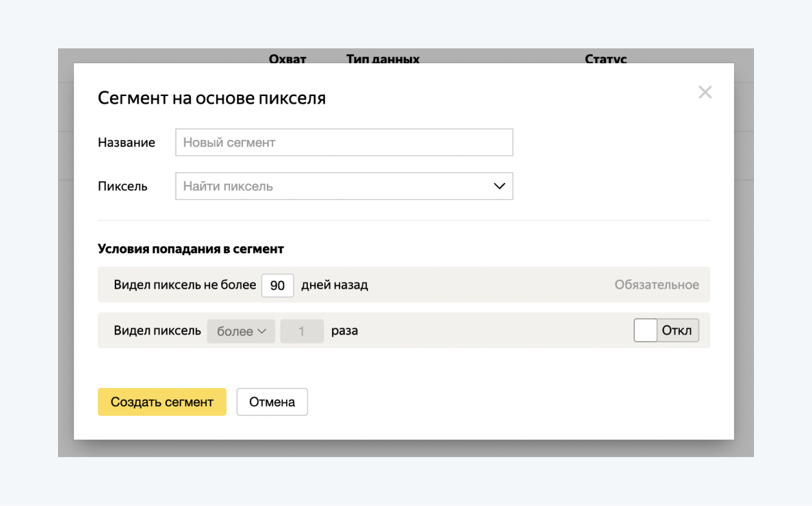Click the раза text
Screen dimensions: 812x506
pyautogui.click(x=345, y=331)
